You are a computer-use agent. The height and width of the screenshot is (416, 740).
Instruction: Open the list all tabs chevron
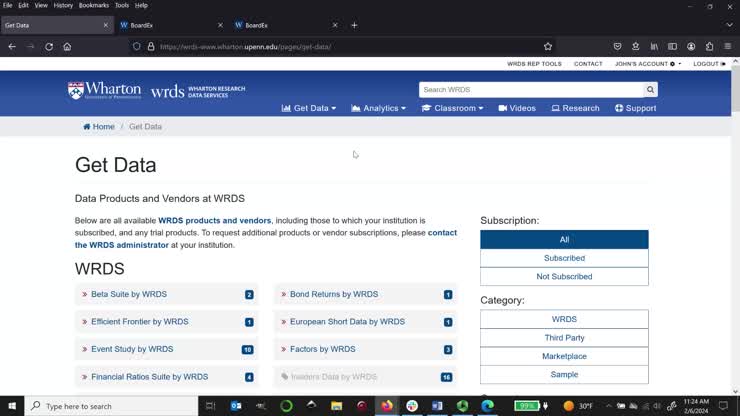click(x=729, y=25)
